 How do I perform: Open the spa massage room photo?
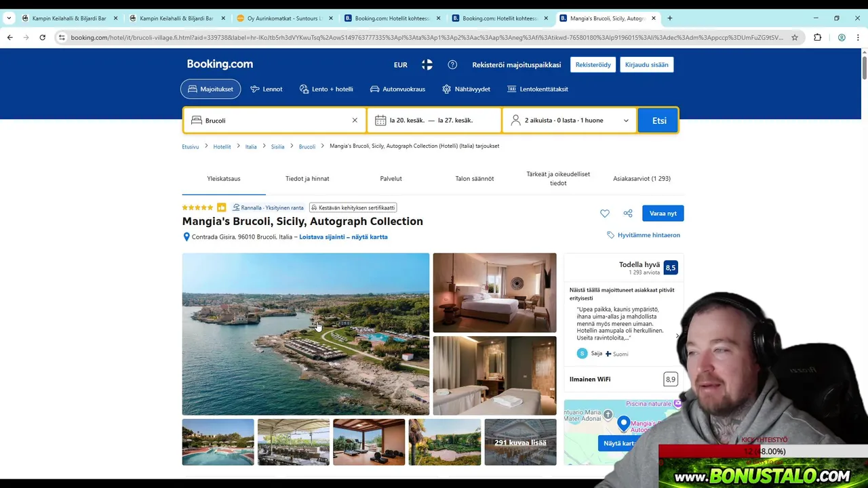click(x=495, y=375)
